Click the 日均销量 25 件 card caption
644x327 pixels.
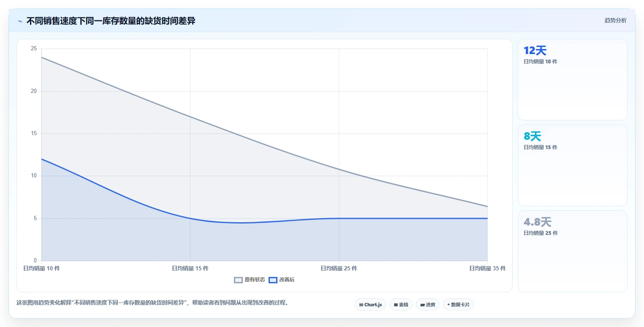(x=541, y=233)
